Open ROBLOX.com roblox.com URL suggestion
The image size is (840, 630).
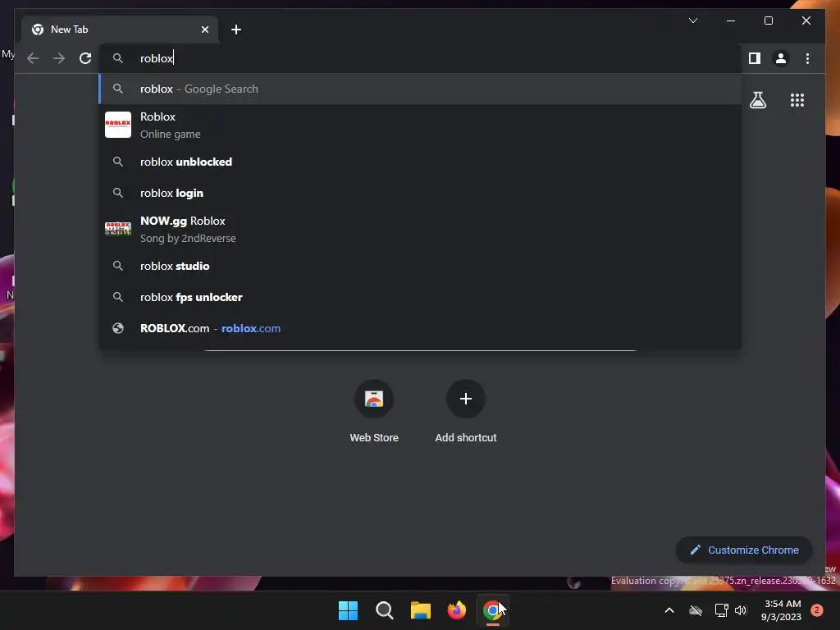pos(420,328)
